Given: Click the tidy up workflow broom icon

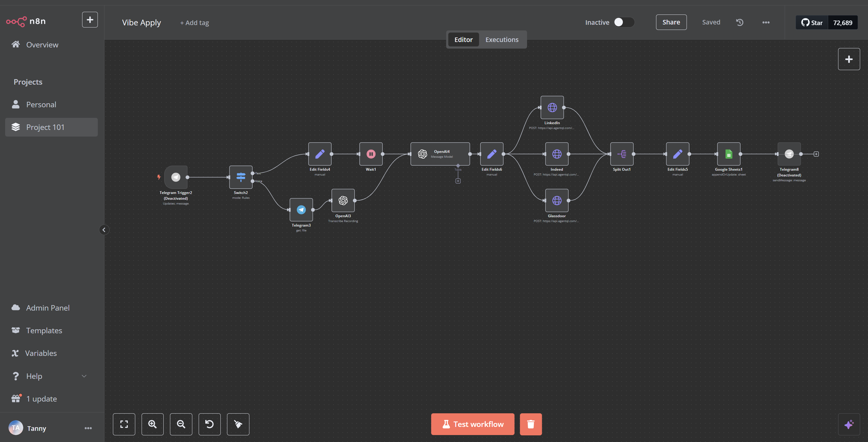Looking at the screenshot, I should tap(238, 424).
